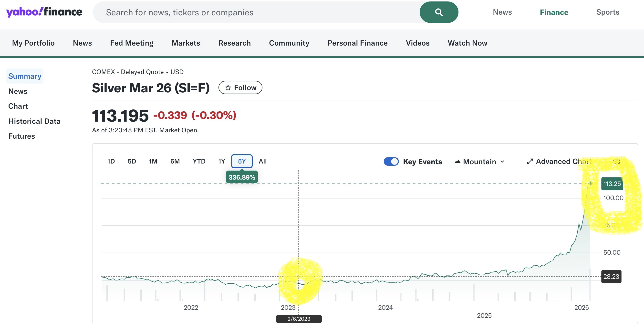Viewport: 644px width, 328px height.
Task: Toggle the Key Events switch
Action: click(x=391, y=162)
